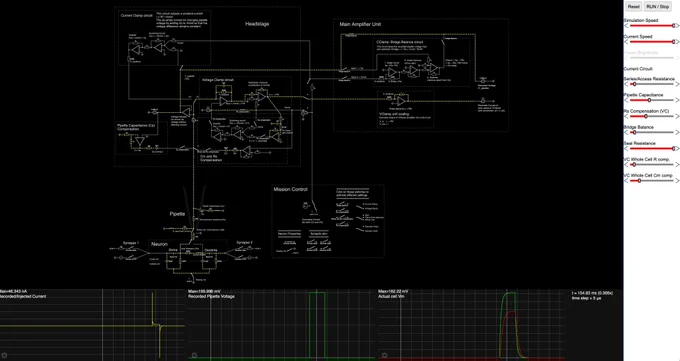The height and width of the screenshot is (361, 680).
Task: Click the VC Whole Cell Cm comp slider
Action: (x=651, y=180)
